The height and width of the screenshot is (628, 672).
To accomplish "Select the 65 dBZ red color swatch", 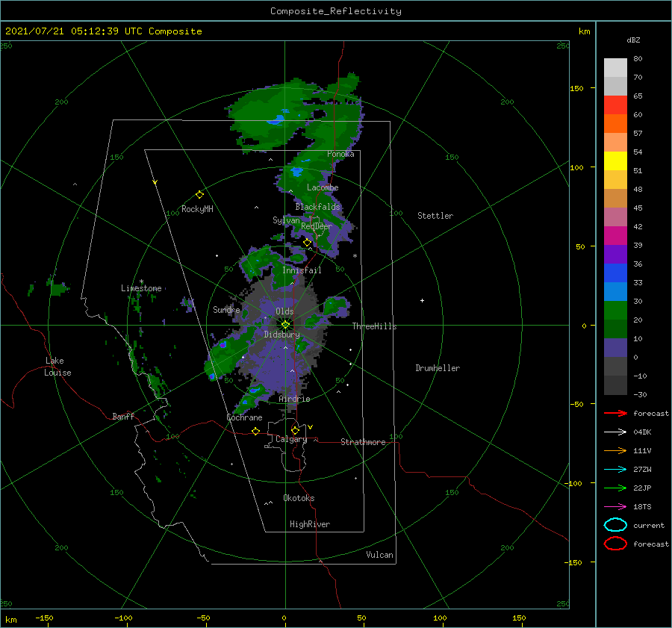I will 615,105.
